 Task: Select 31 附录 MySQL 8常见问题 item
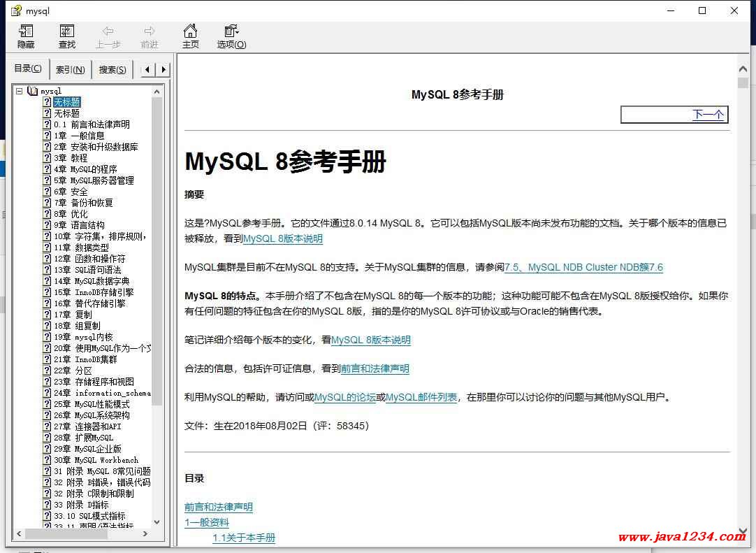tap(102, 471)
